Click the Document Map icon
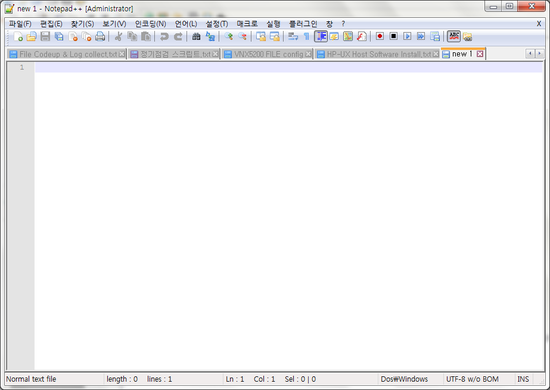 [348, 36]
